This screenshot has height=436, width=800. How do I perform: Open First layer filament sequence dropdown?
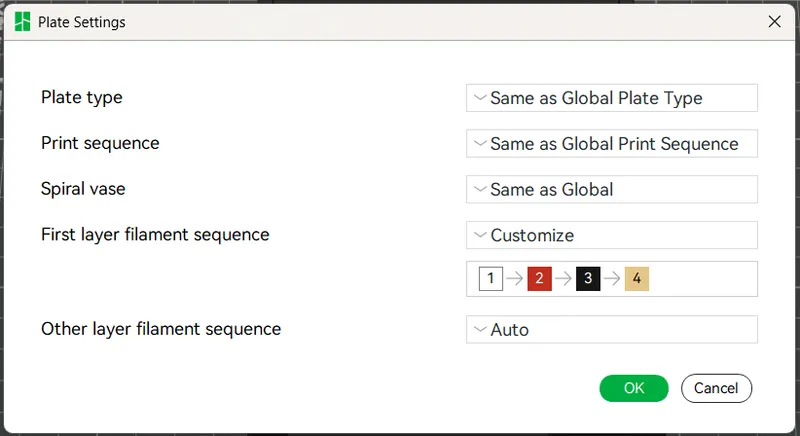pyautogui.click(x=612, y=235)
